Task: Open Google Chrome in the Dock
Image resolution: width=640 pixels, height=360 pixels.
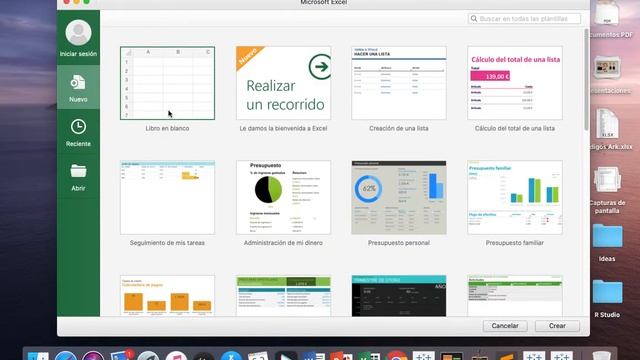Action: tap(396, 356)
